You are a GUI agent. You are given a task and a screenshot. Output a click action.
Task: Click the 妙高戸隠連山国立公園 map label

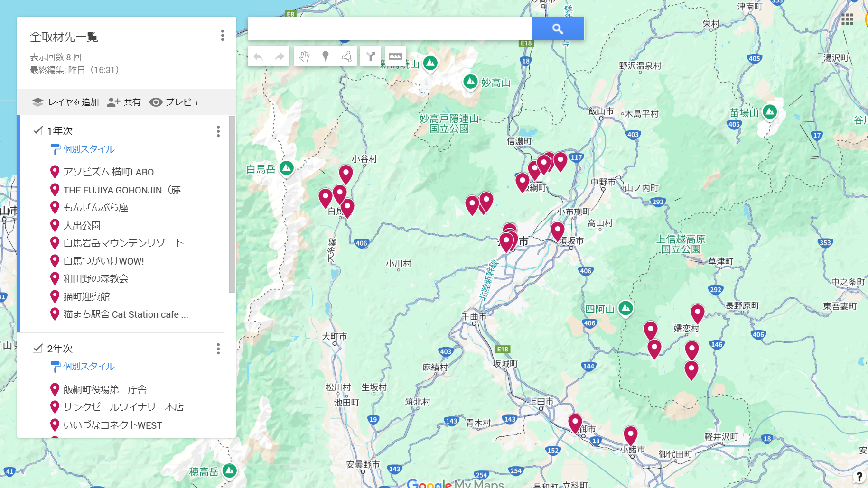(x=449, y=123)
